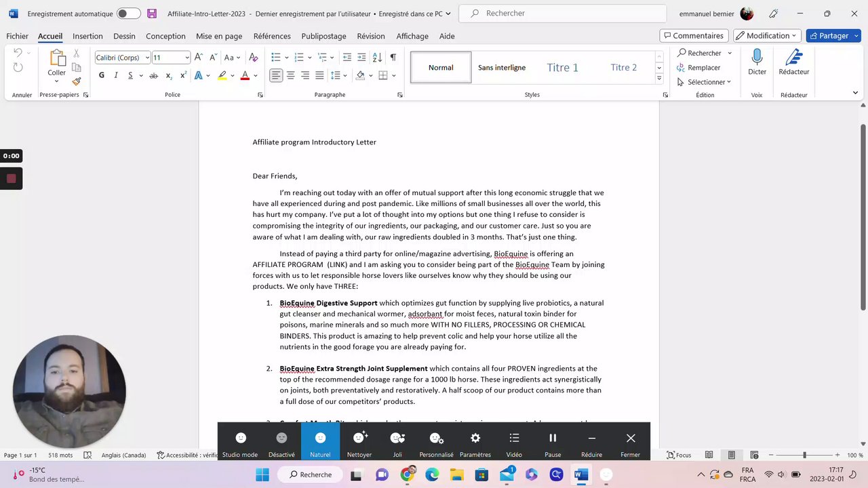The height and width of the screenshot is (488, 868).
Task: Open the numbered list style dropdown arrow
Action: click(309, 58)
